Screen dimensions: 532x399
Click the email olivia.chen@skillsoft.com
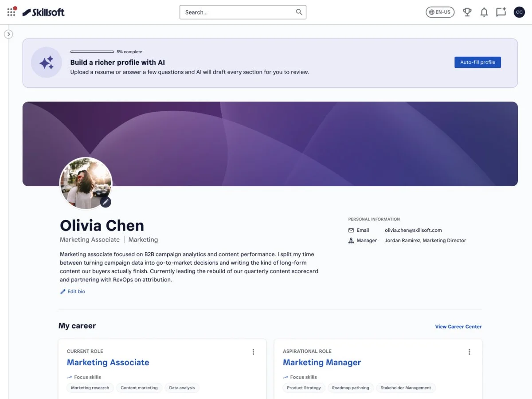[x=413, y=231]
